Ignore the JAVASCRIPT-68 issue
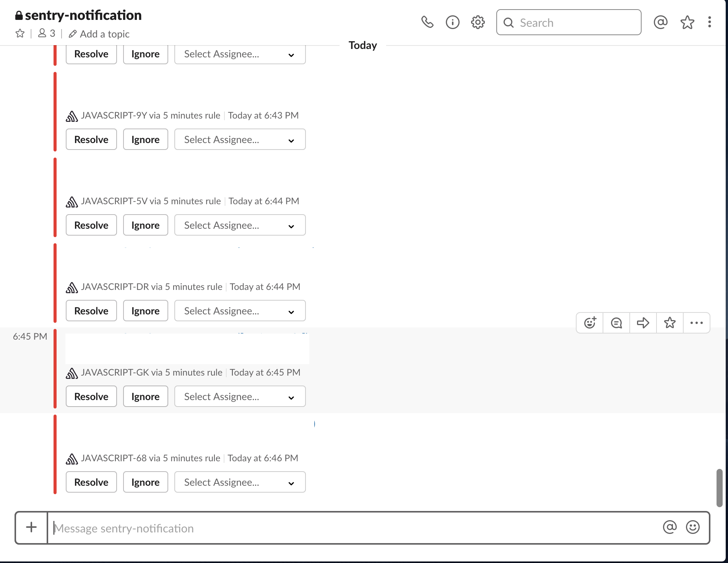This screenshot has height=563, width=728. (x=146, y=482)
